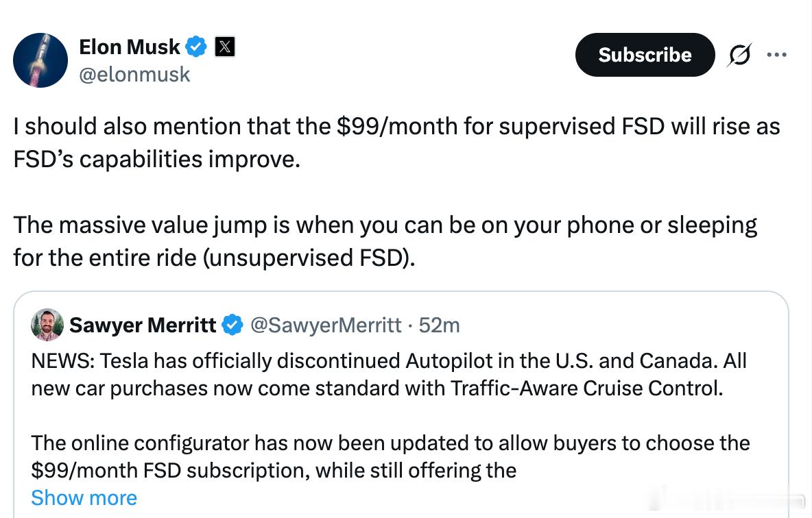This screenshot has width=812, height=518.
Task: Click the Grok slashed-circle icon
Action: click(x=739, y=55)
